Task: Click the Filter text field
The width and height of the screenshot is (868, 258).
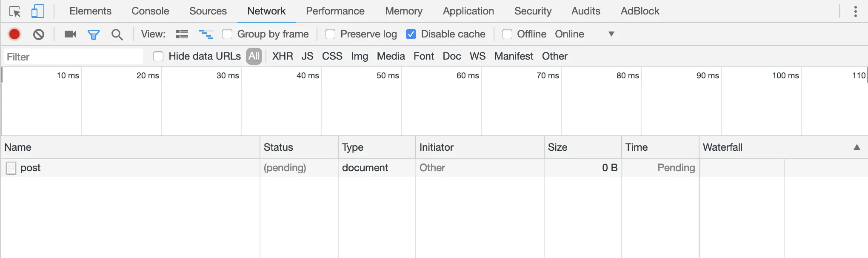Action: click(74, 57)
